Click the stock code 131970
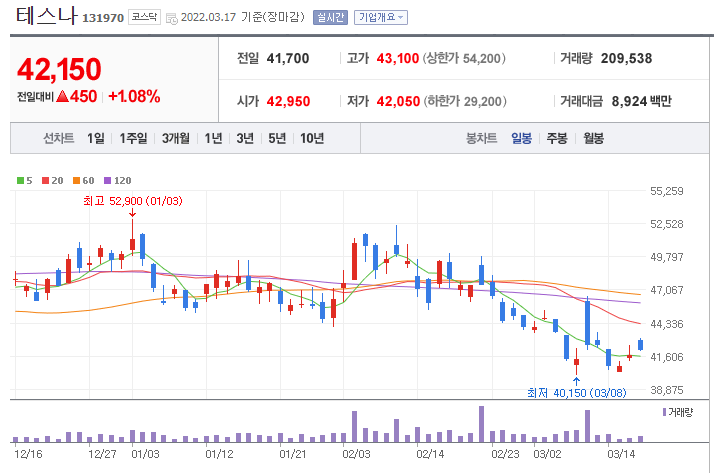This screenshot has height=473, width=714. click(x=103, y=18)
